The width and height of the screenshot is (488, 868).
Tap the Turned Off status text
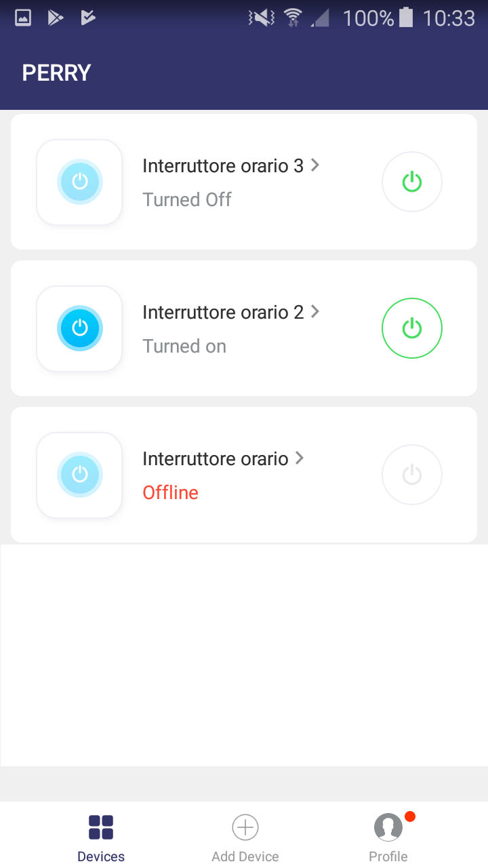(x=187, y=199)
